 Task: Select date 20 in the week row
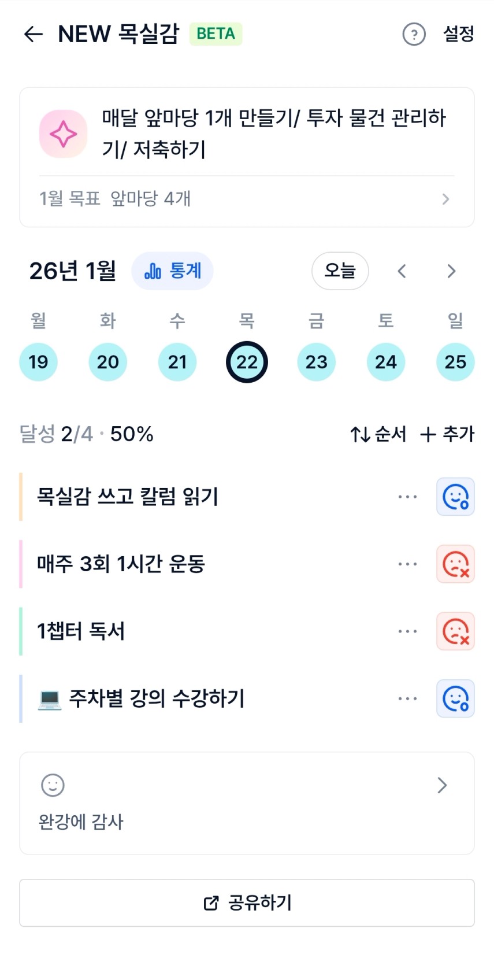[x=108, y=362]
